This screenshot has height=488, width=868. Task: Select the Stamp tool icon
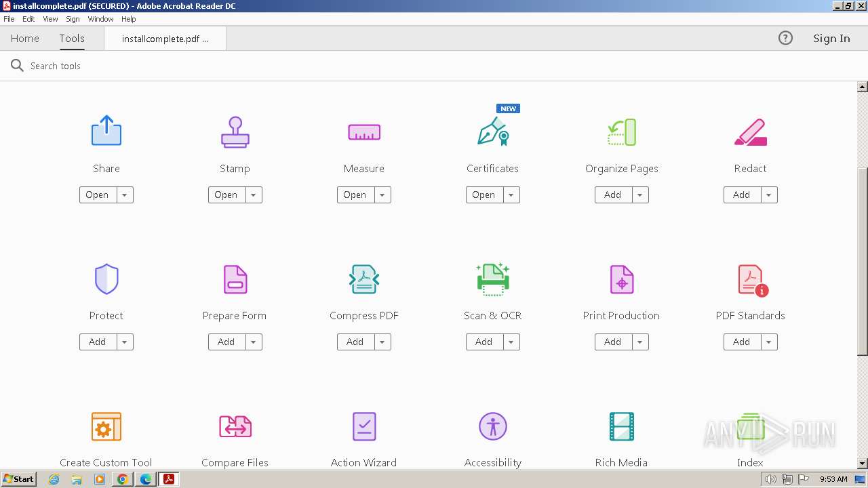[235, 132]
